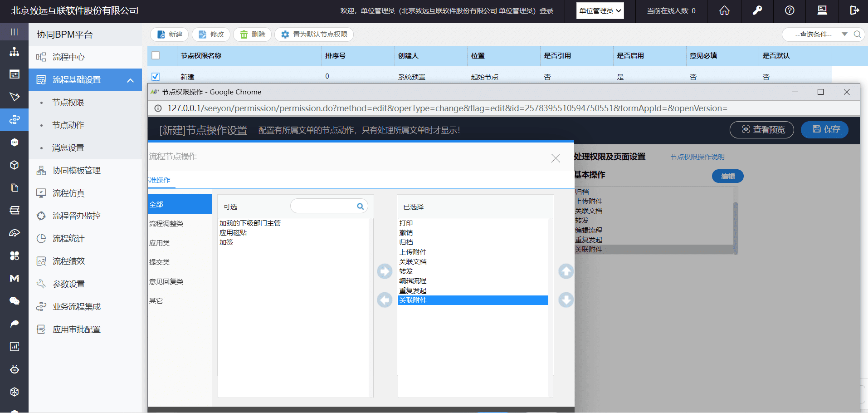868x413 pixels.
Task: Toggle the hamburger menu at sidebar top
Action: [14, 32]
